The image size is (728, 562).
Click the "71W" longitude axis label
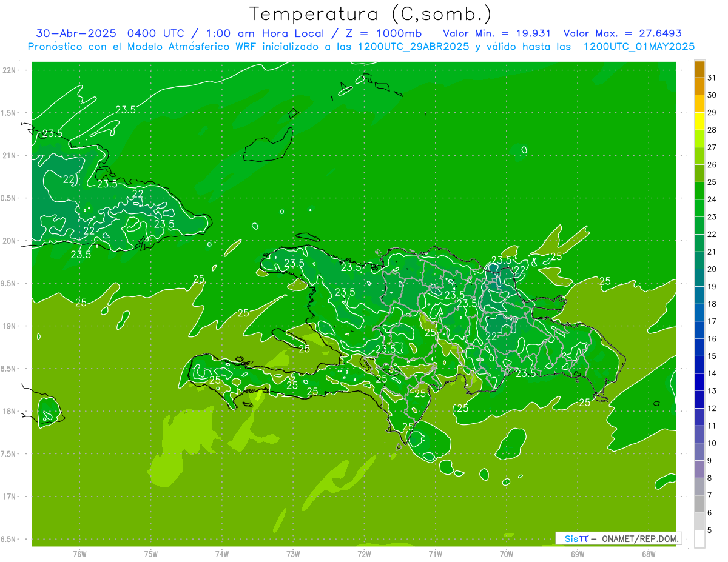point(435,554)
